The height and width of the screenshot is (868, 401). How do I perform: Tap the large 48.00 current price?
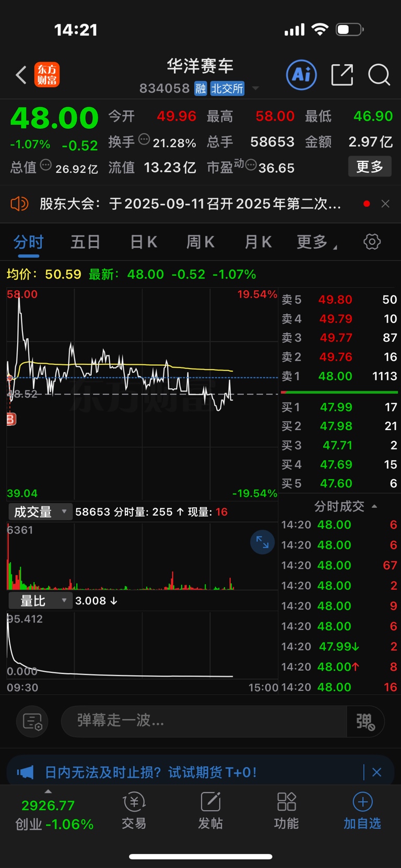[54, 118]
